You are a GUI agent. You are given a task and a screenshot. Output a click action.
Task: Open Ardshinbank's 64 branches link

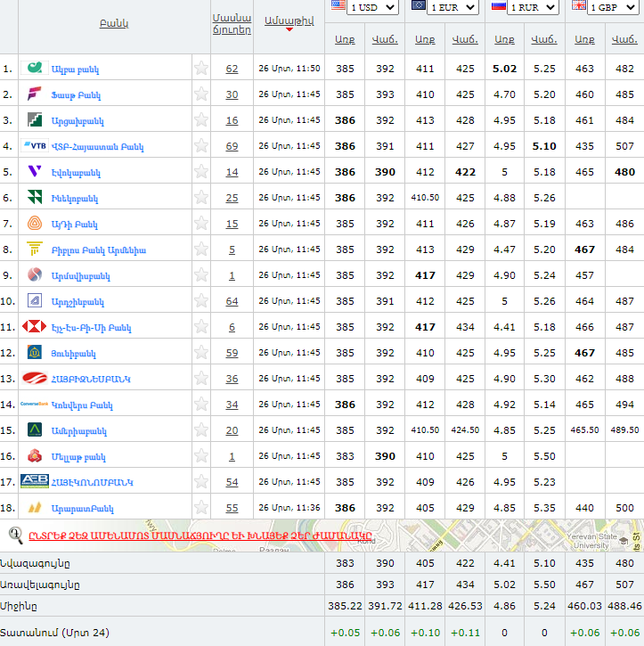232,301
